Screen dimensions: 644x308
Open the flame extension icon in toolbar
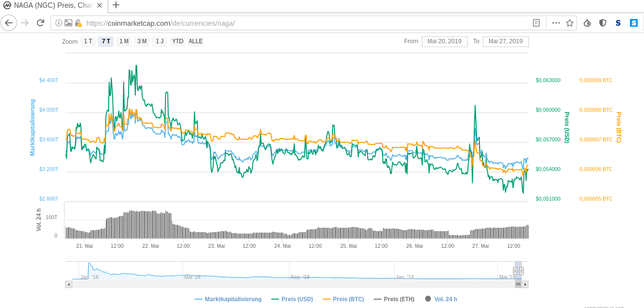587,23
